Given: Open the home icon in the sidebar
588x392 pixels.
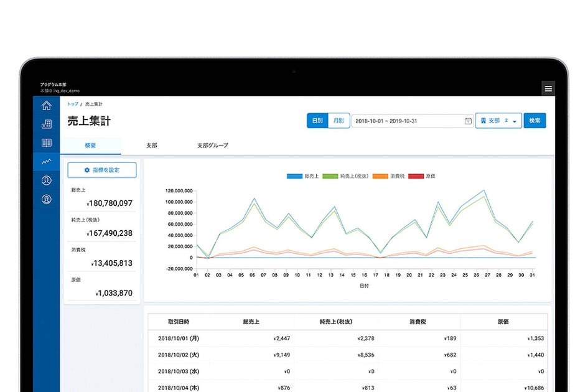Looking at the screenshot, I should 47,106.
